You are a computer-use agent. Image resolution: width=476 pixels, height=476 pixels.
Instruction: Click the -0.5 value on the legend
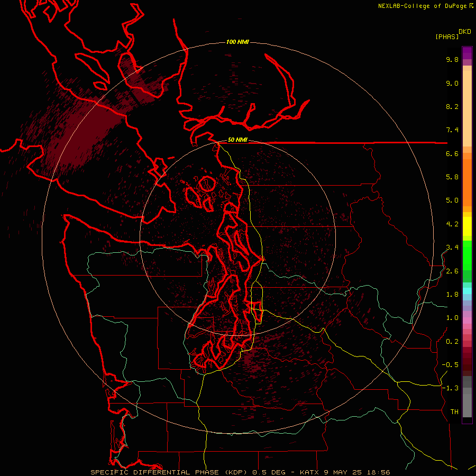click(450, 365)
